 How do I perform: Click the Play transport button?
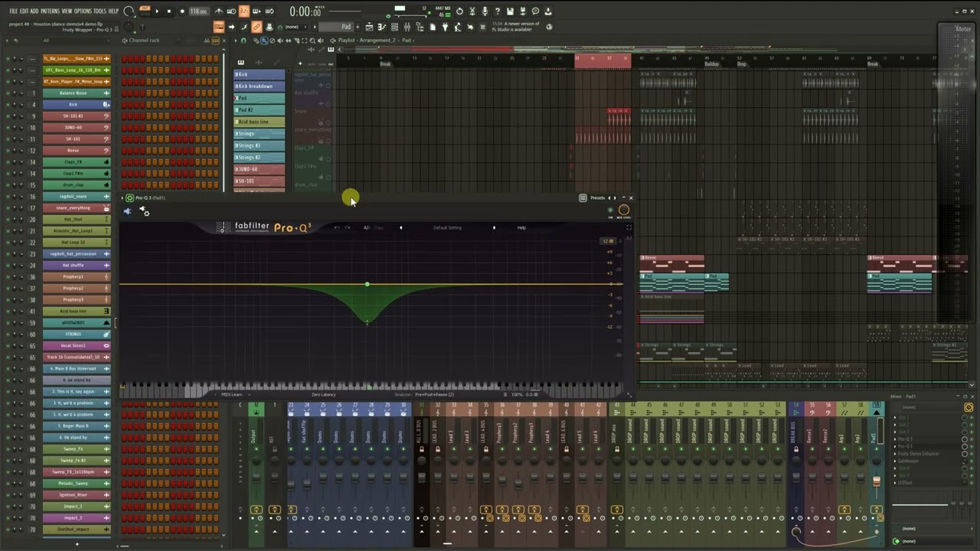pyautogui.click(x=157, y=11)
